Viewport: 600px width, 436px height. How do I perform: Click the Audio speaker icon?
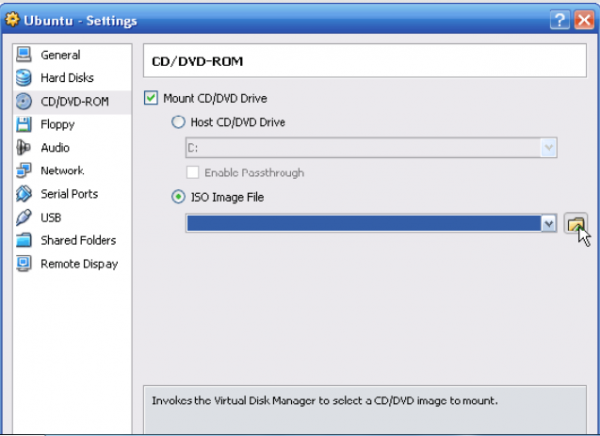tap(24, 147)
